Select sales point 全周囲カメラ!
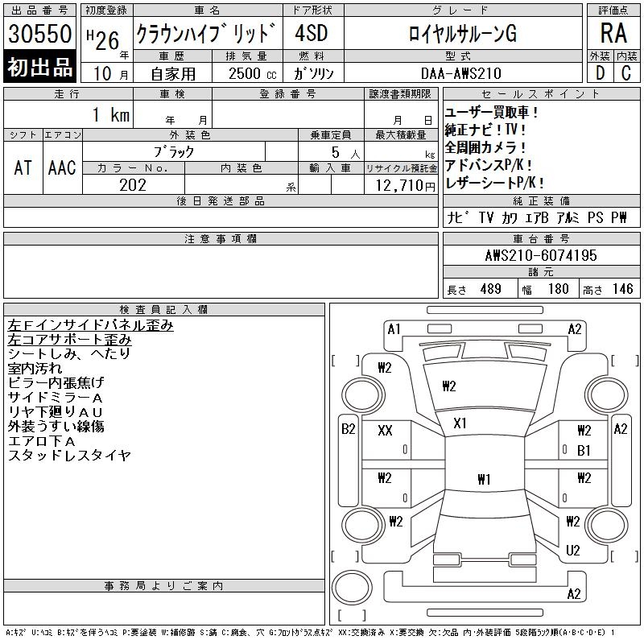 [x=485, y=147]
